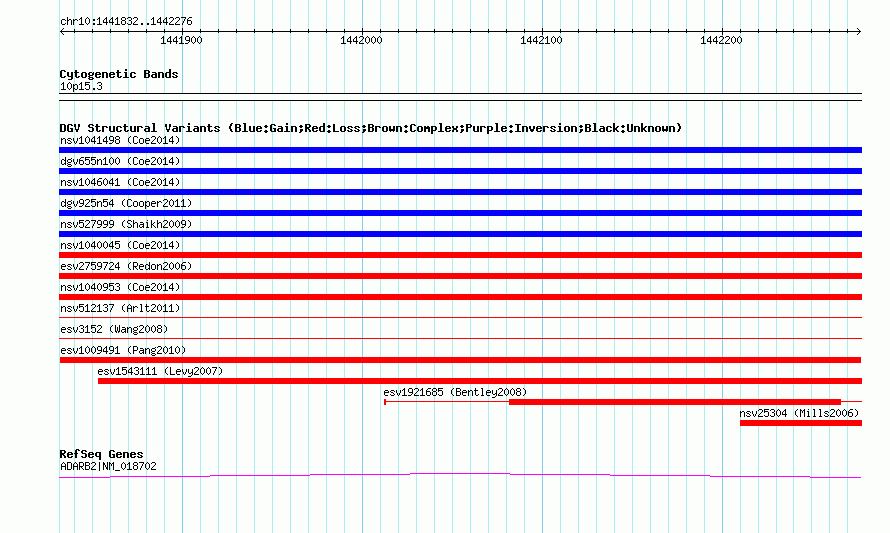Select the red bar under nsv1040045
Viewport: 890px width, 533px height.
click(x=460, y=255)
